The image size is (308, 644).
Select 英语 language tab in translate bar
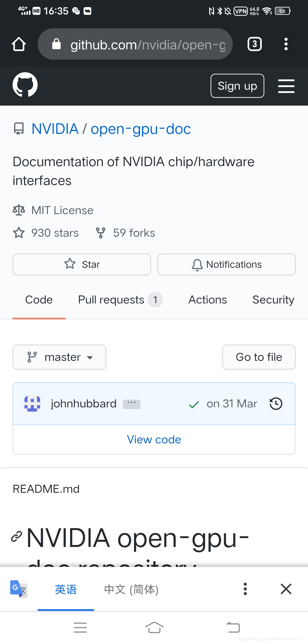coord(66,589)
